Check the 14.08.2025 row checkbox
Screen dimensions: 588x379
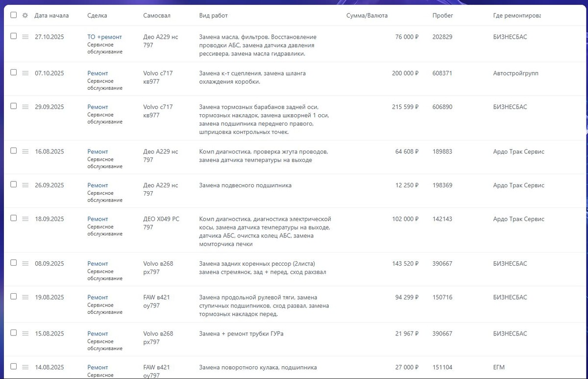tap(13, 366)
